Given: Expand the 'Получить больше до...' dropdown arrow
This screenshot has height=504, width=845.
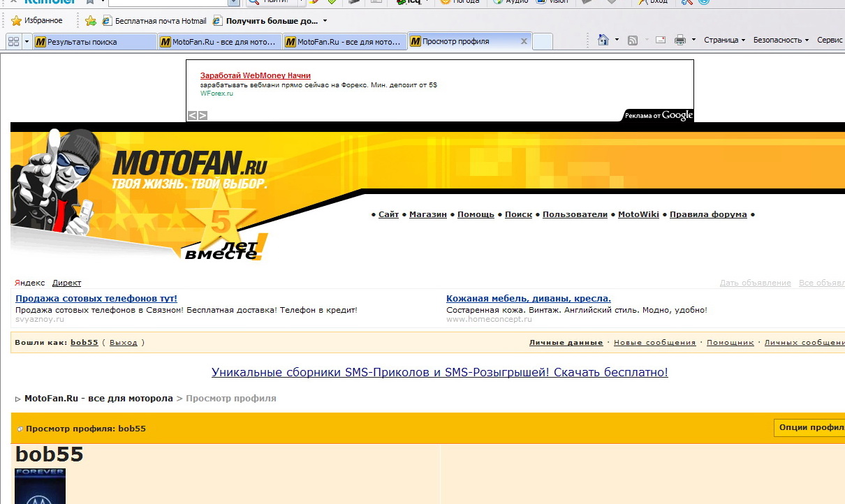Looking at the screenshot, I should pos(325,22).
